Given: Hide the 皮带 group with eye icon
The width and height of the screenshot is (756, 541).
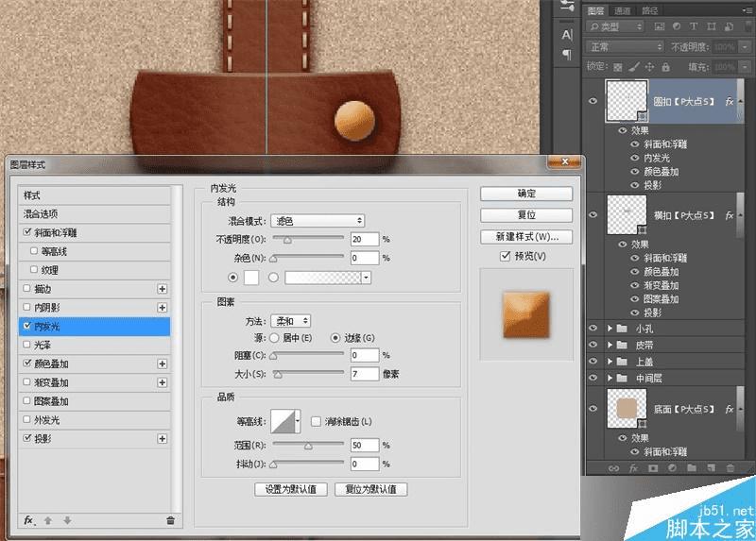Looking at the screenshot, I should [x=593, y=345].
